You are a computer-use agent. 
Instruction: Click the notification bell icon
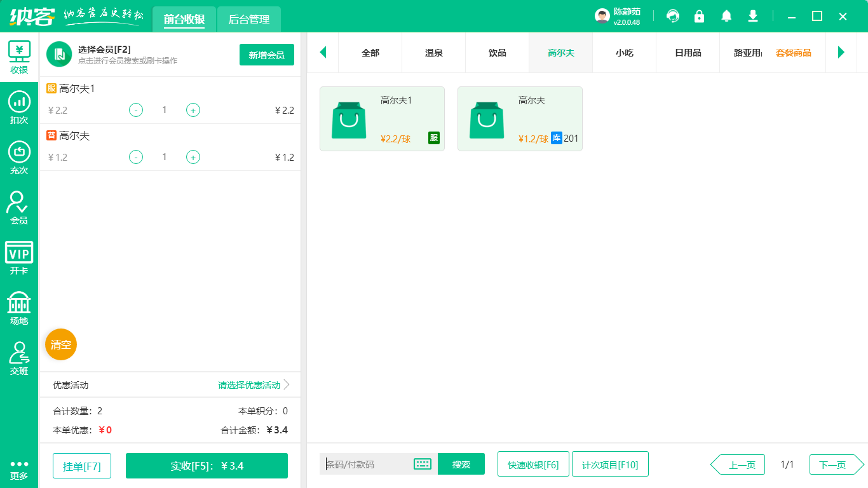click(726, 16)
